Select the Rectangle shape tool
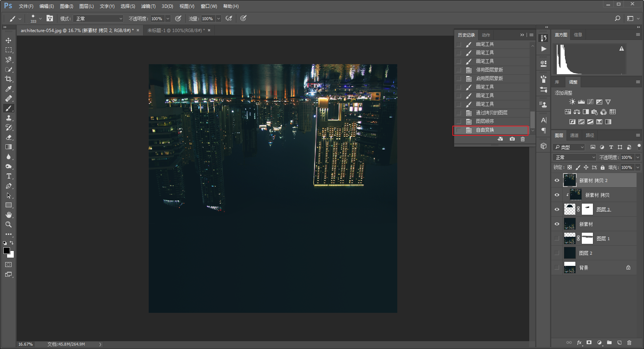The height and width of the screenshot is (349, 644). coord(9,205)
